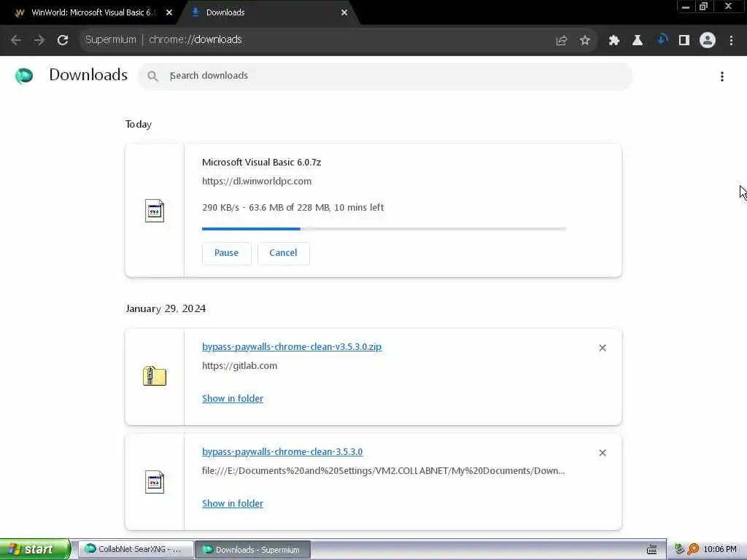The height and width of the screenshot is (560, 747).
Task: Open bypass-paywalls-chrome-clean-3.5.3.0 link
Action: 282,451
